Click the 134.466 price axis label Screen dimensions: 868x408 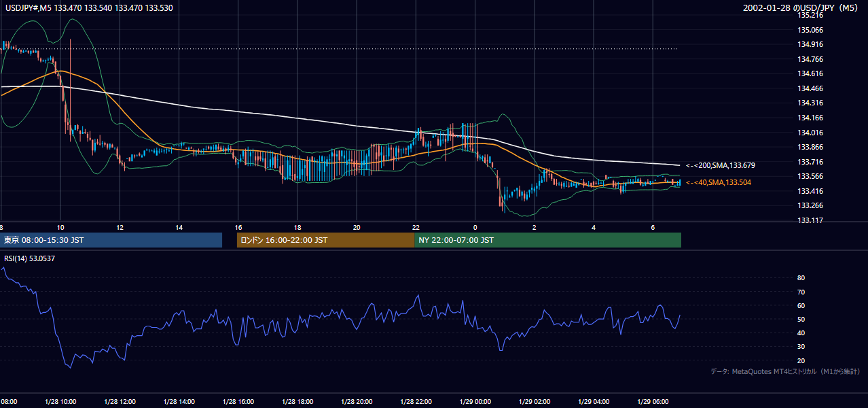[x=810, y=88]
